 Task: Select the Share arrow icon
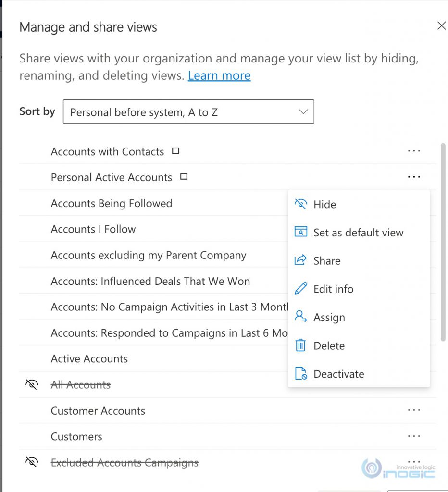point(300,261)
